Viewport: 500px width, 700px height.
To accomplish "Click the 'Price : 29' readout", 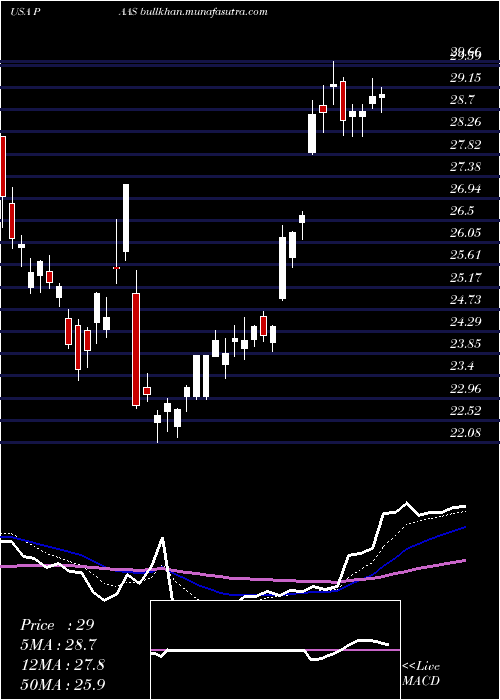I will (x=57, y=625).
